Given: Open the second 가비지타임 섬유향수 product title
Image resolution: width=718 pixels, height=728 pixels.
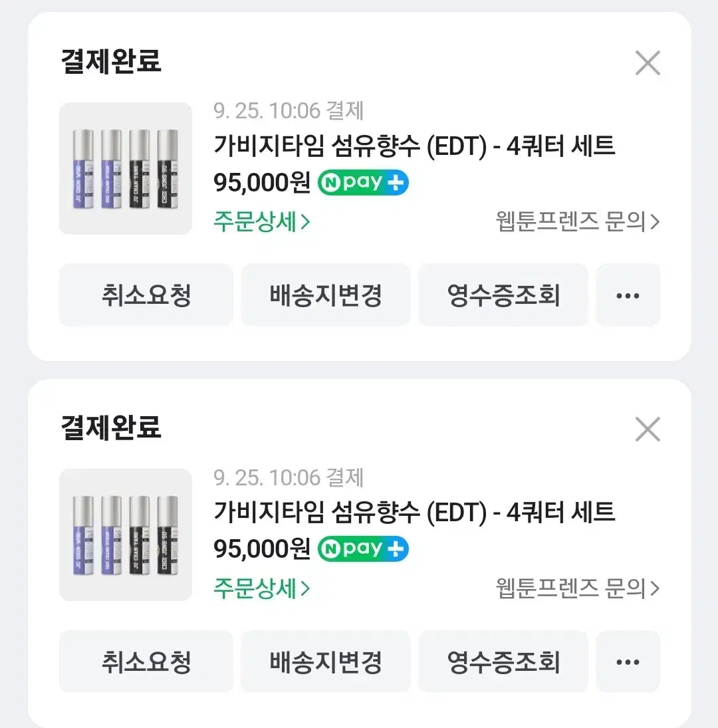Looking at the screenshot, I should point(414,512).
